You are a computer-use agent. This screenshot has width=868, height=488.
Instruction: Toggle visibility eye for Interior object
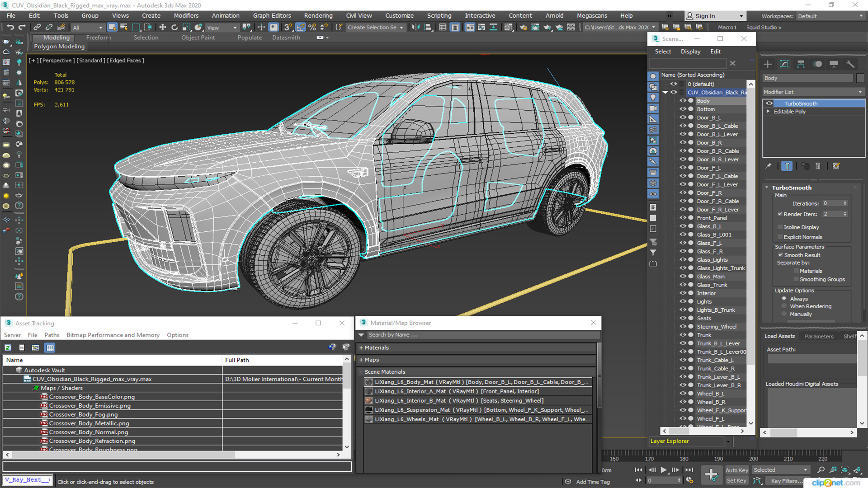683,293
